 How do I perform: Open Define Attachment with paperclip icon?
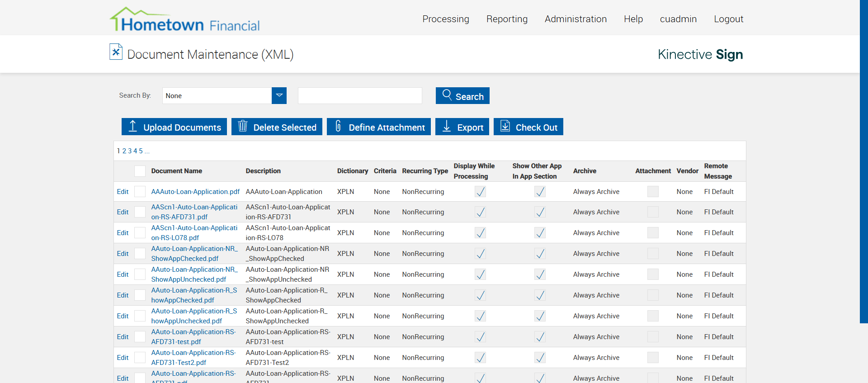378,127
